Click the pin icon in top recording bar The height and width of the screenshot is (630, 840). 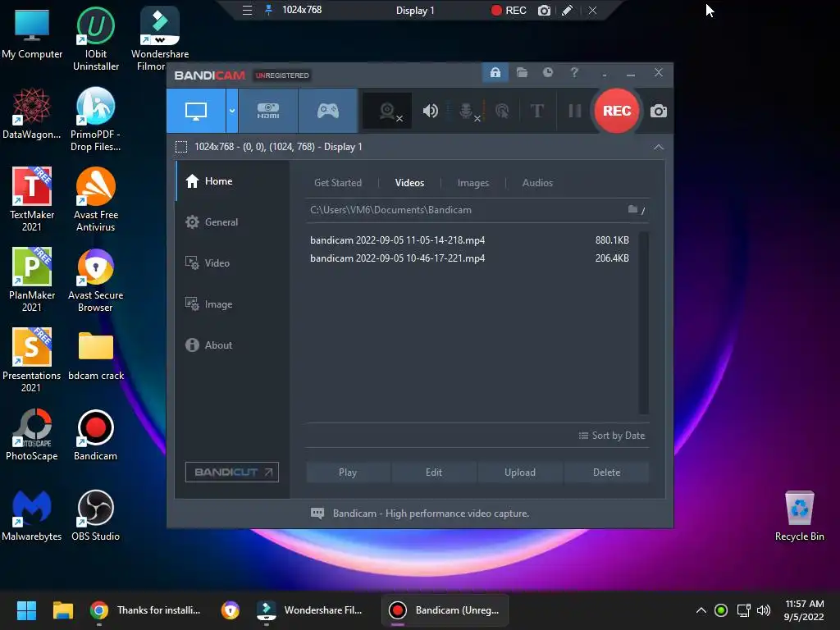(268, 10)
